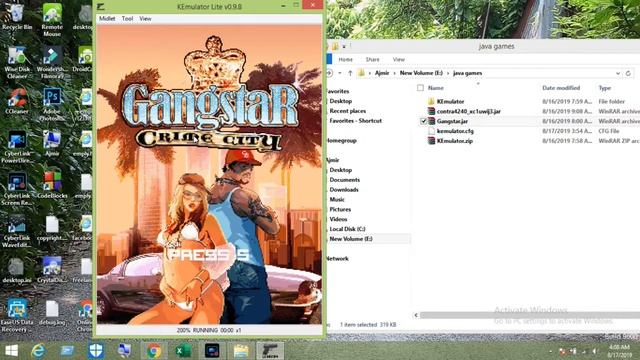Click the horizontal scrollbar in file list
This screenshot has height=360, width=640.
pos(530,315)
